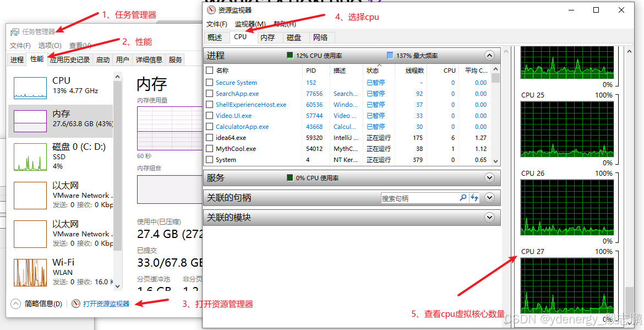Click Task Manager sidebar scroll down arrow
This screenshot has height=330, width=644.
118,286
